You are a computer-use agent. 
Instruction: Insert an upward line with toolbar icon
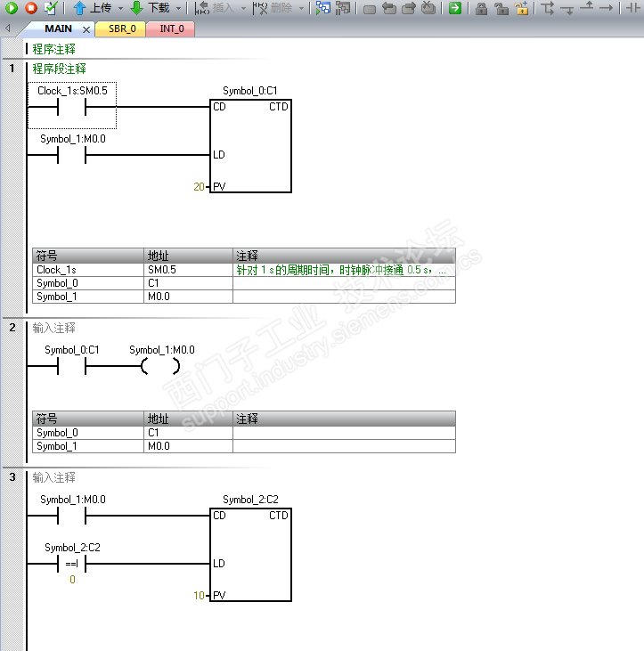click(x=587, y=6)
